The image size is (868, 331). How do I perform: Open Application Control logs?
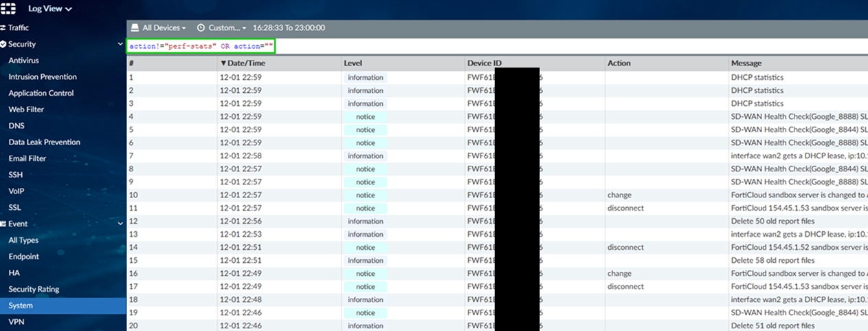[x=41, y=93]
